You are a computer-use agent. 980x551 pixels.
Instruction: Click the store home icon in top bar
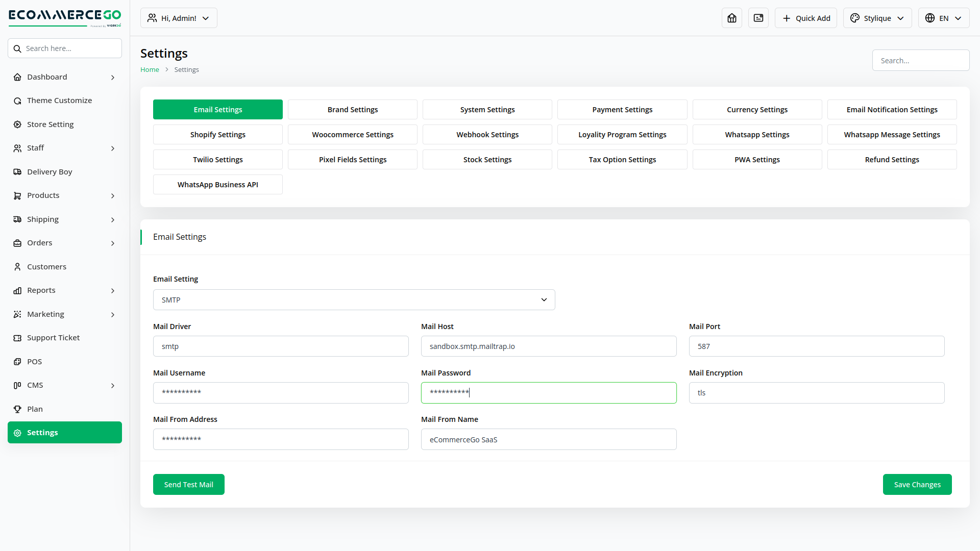point(731,18)
